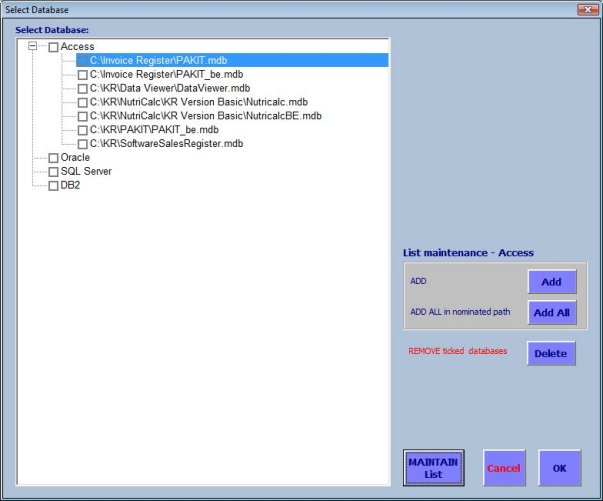Tick checkbox for NutricalcBE.mdb
This screenshot has height=501, width=603.
click(x=83, y=116)
